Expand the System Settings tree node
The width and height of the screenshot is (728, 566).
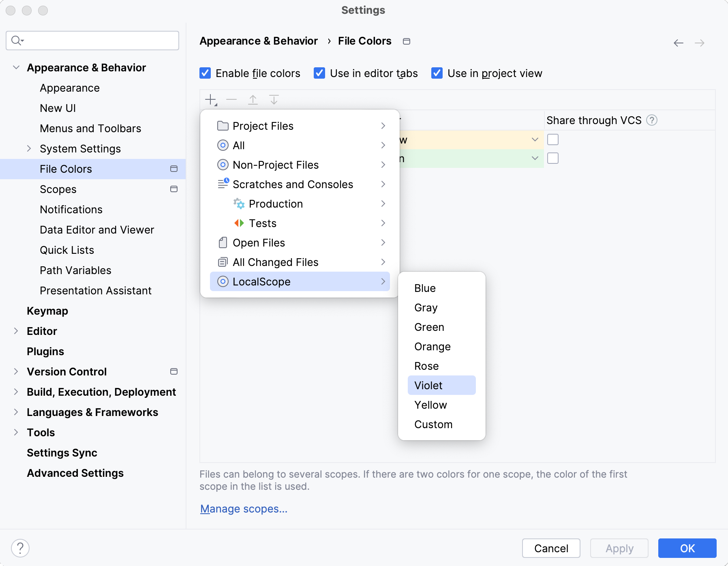29,149
